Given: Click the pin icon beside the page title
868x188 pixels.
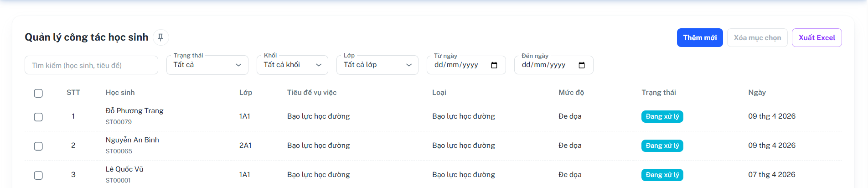Looking at the screenshot, I should [x=160, y=37].
